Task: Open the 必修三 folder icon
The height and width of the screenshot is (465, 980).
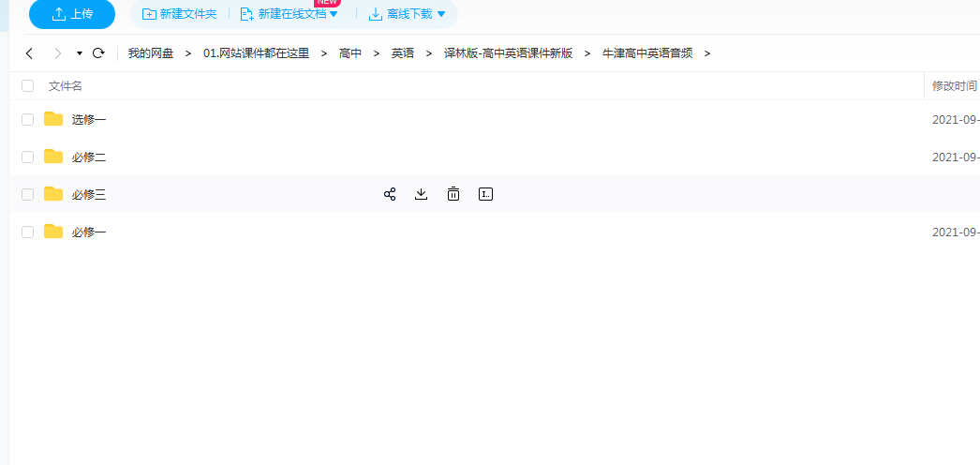Action: [x=53, y=194]
